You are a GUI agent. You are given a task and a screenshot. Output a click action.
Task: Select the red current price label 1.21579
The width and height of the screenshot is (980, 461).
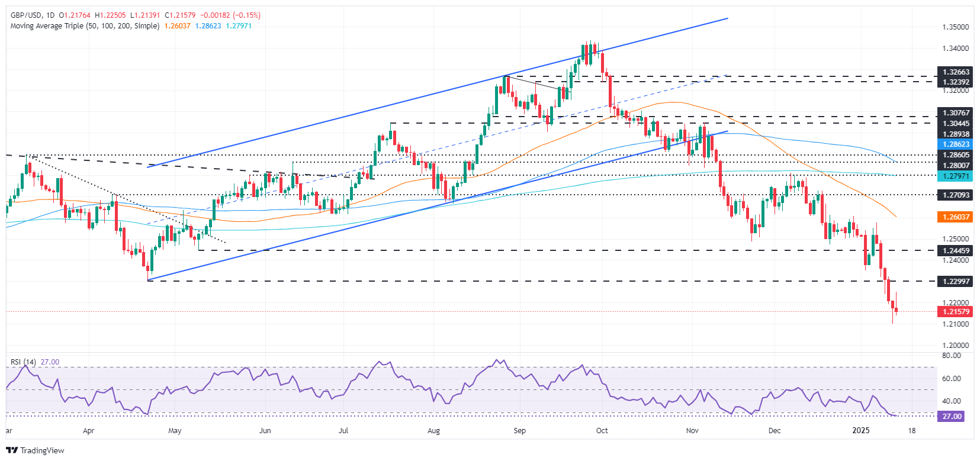955,311
